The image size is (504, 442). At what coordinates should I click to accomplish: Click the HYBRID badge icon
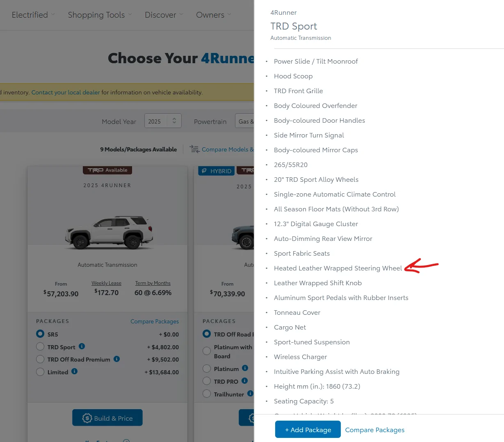(204, 171)
